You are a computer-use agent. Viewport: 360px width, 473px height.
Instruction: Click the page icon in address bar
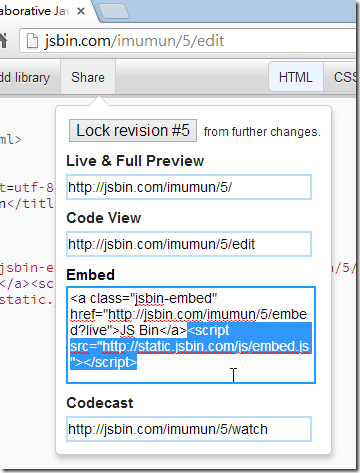[x=32, y=41]
